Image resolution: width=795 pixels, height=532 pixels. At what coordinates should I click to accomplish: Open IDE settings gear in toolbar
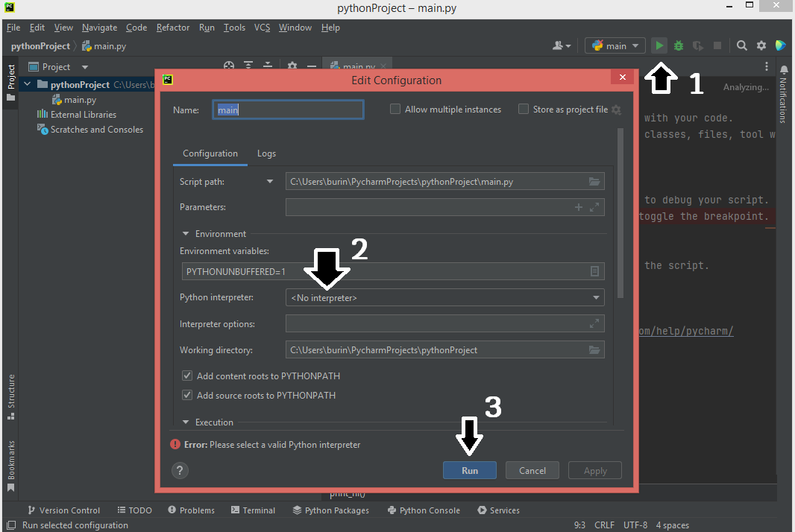coord(761,45)
